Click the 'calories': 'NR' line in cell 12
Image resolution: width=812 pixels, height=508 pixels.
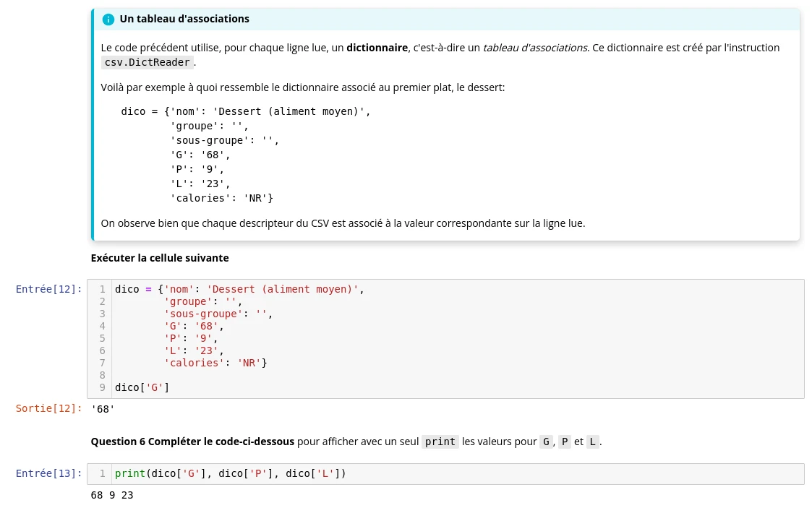point(215,363)
